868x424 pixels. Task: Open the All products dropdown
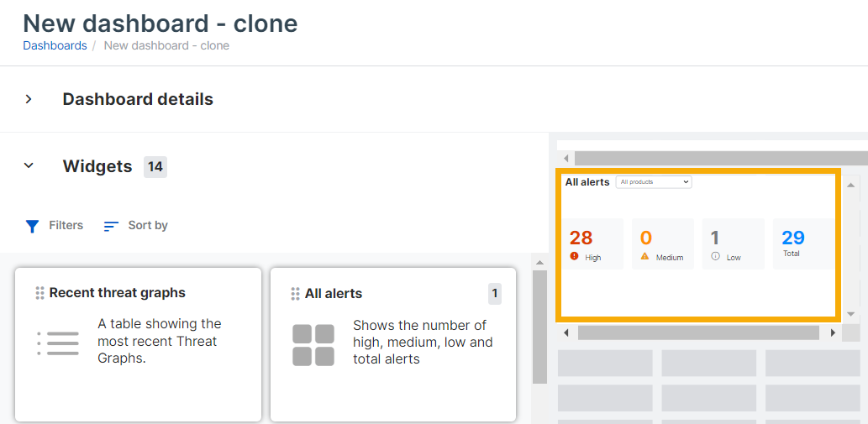[x=654, y=182]
